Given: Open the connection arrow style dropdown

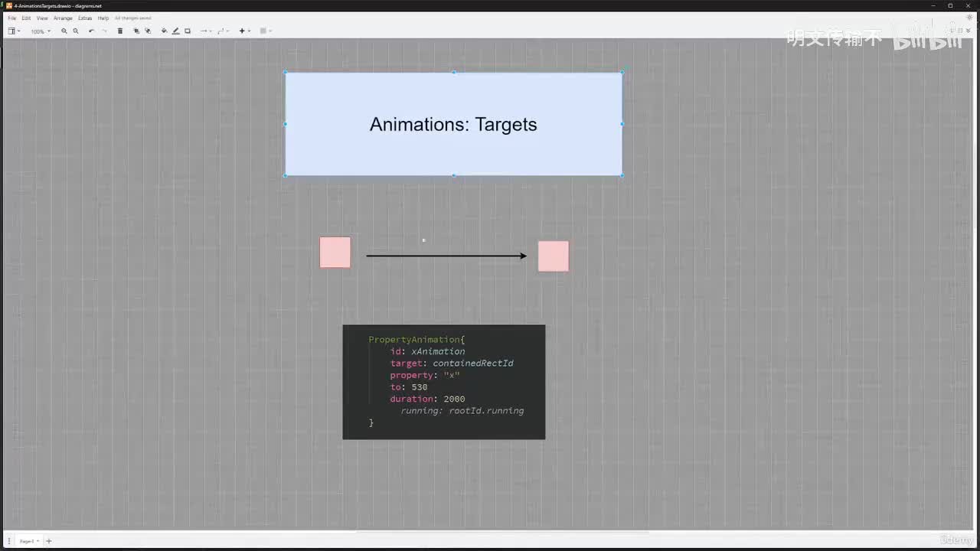Looking at the screenshot, I should tap(205, 31).
